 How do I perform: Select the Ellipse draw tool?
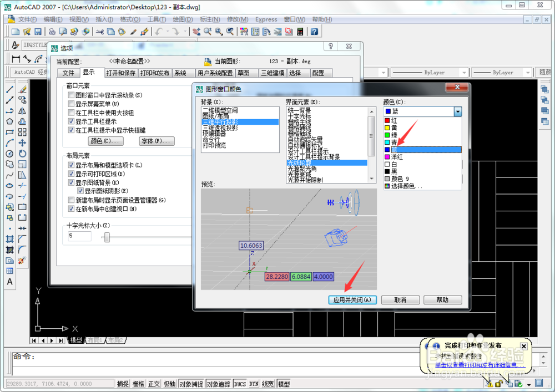[9, 186]
